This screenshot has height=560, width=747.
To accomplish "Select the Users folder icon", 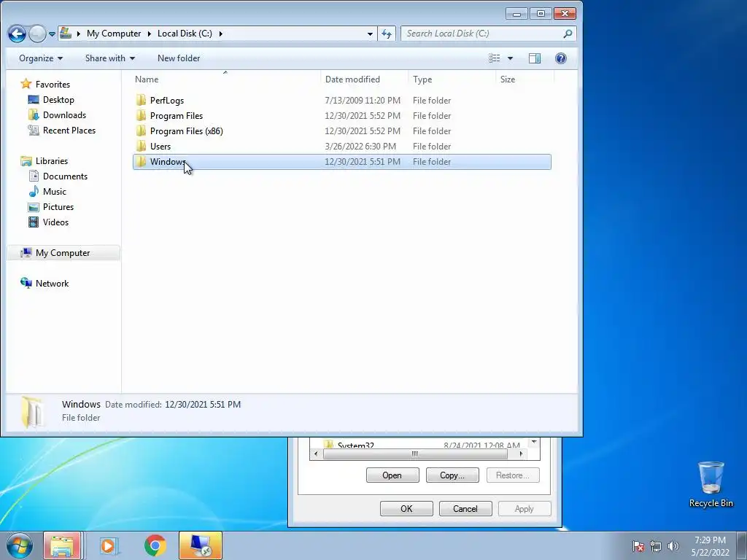I will click(x=141, y=146).
